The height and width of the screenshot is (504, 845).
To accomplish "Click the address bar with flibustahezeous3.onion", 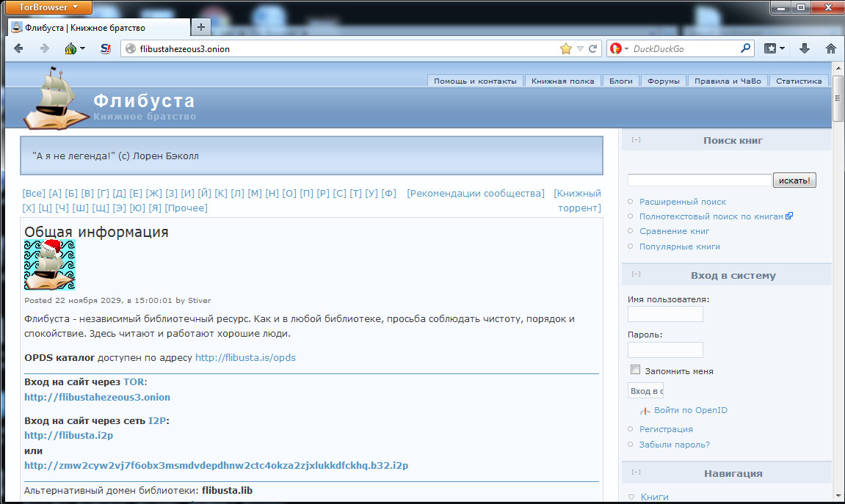I will [x=345, y=48].
